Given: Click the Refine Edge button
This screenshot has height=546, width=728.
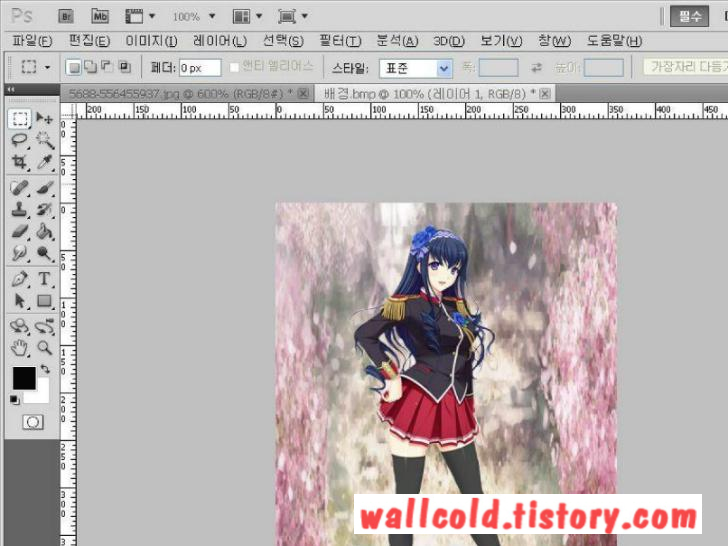Looking at the screenshot, I should point(685,67).
